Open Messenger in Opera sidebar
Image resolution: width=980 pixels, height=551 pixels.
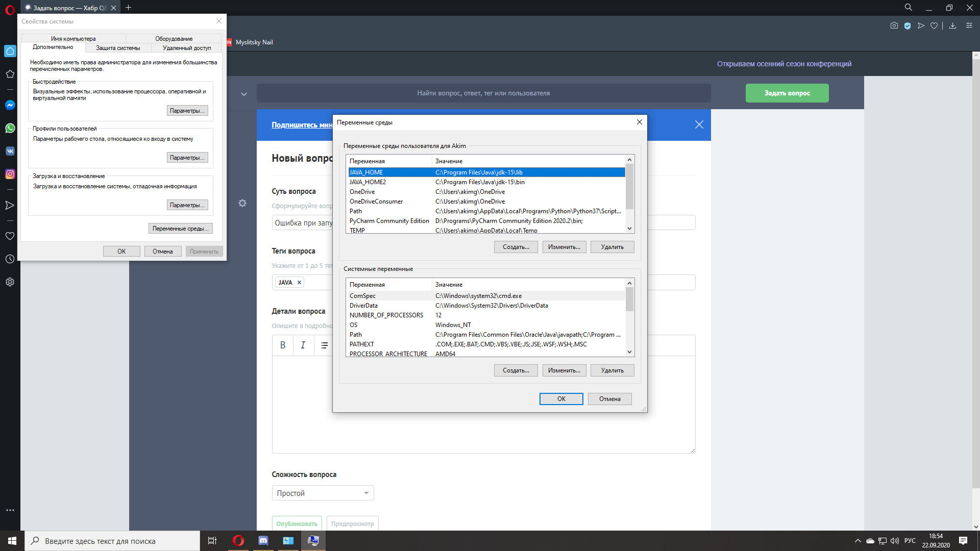[10, 105]
